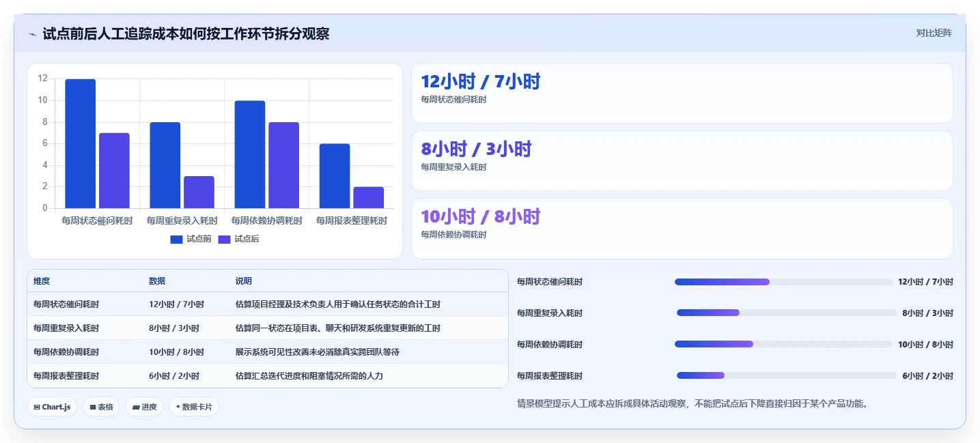Screen dimensions: 980x443
Task: Click progress bar for 每周报表整理耗时
Action: [x=786, y=375]
